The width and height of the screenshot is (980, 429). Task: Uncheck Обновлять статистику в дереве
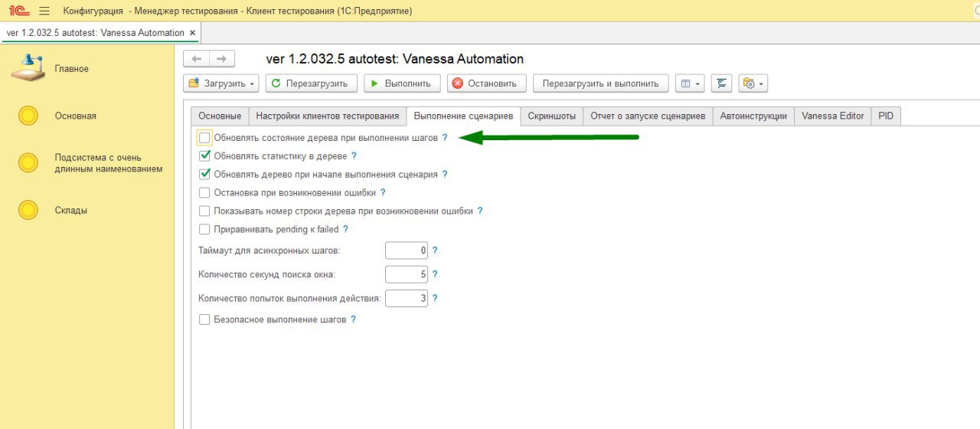(x=204, y=156)
